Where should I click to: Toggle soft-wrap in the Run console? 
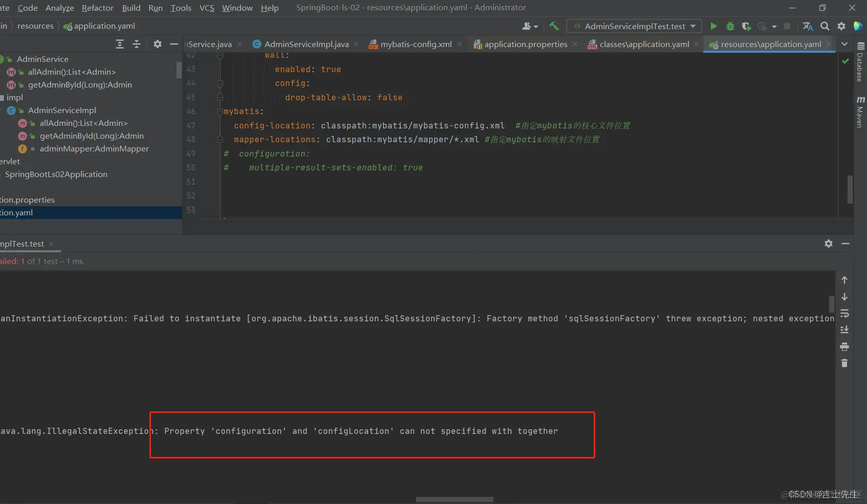tap(844, 313)
